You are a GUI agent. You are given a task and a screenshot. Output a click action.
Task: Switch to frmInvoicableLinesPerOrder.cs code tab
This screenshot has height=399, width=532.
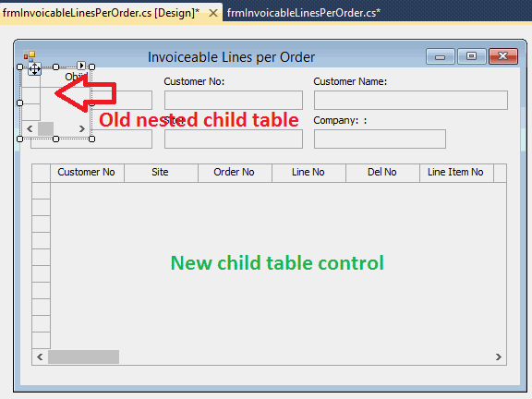tap(304, 13)
